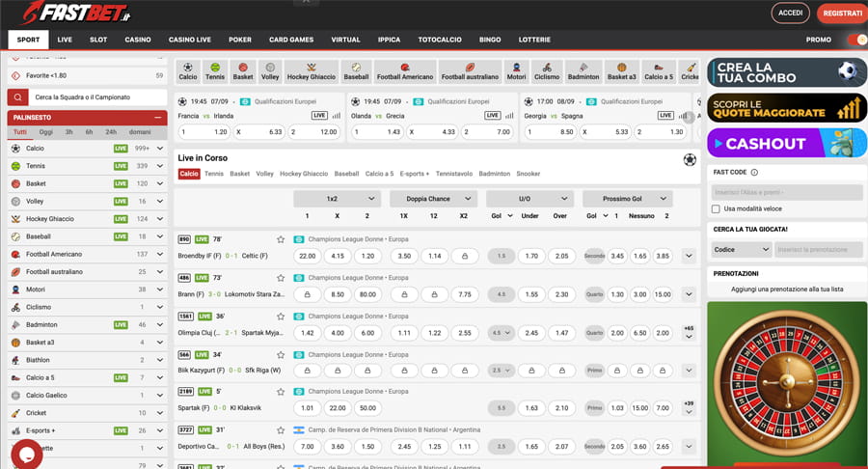Click the ACCEDI login button
Screen dimensions: 868x469
791,13
